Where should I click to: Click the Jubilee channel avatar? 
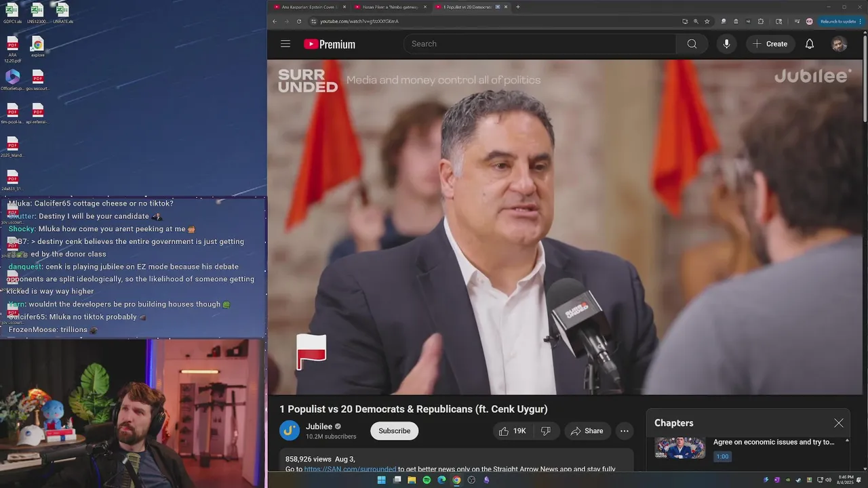tap(290, 430)
